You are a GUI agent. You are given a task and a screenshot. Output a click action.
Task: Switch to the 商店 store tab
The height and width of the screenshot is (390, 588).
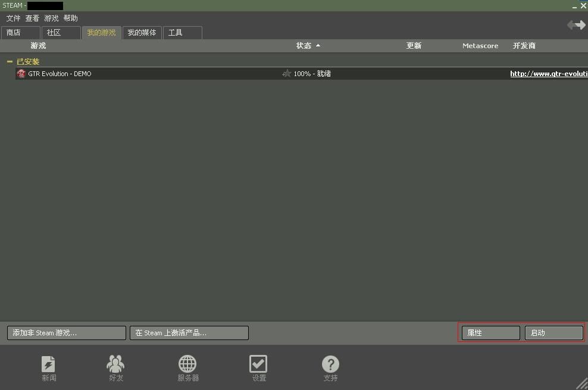pos(21,33)
